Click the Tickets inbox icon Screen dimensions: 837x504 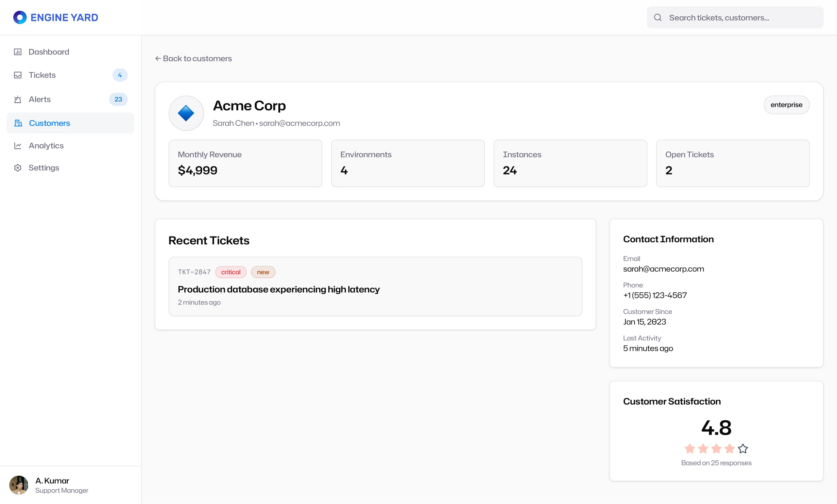tap(18, 75)
